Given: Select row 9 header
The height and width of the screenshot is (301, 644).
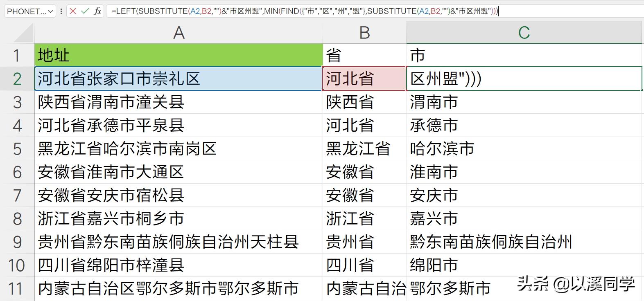Looking at the screenshot, I should point(17,242).
